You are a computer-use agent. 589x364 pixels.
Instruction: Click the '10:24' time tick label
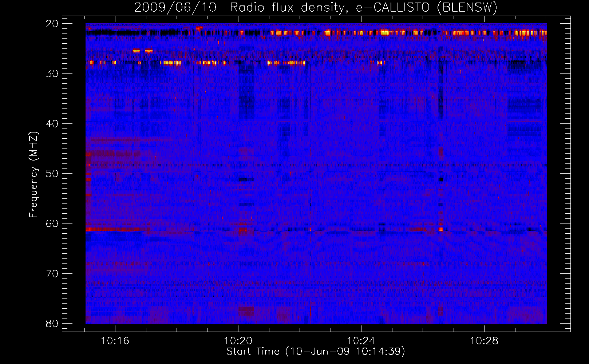tap(361, 341)
